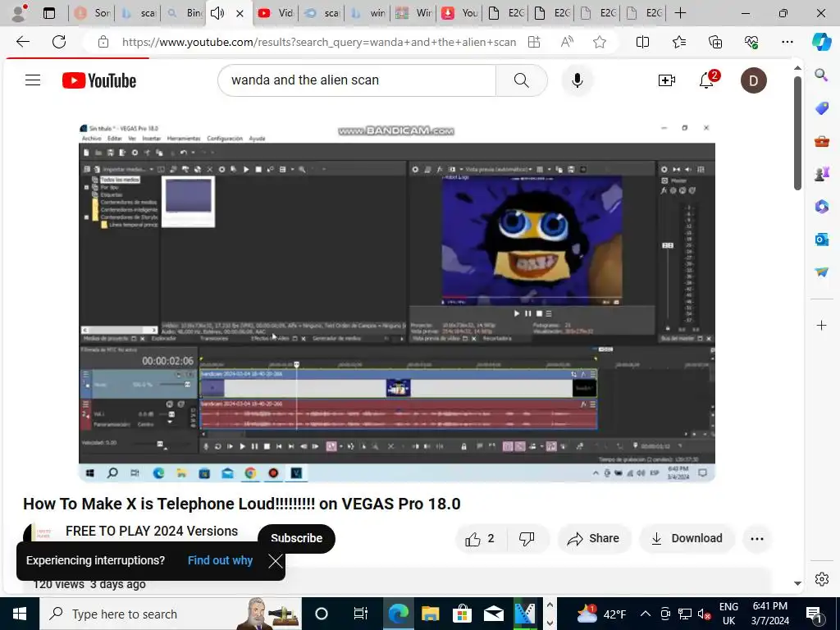Open sidebar Search icon
The image size is (840, 630).
tap(821, 75)
